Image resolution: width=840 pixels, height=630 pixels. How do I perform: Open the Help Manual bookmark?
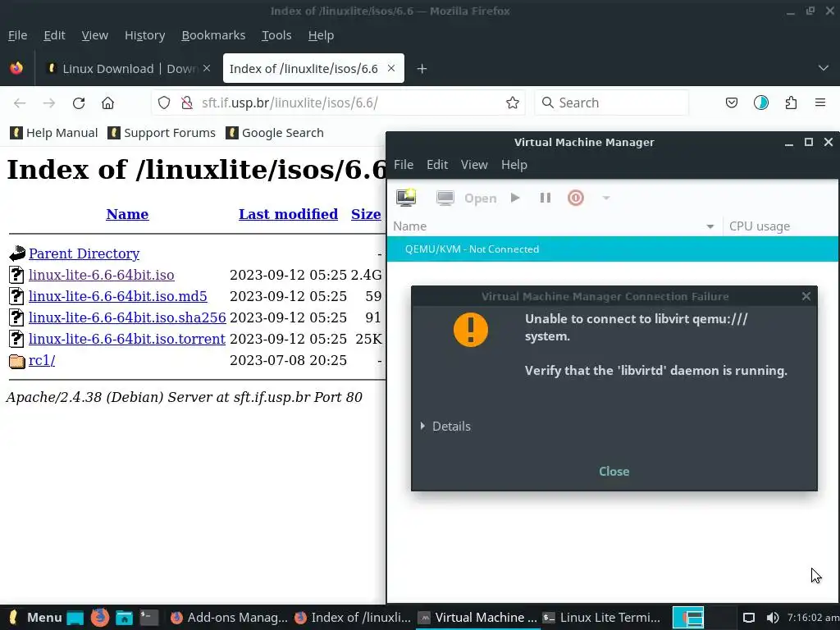(54, 133)
